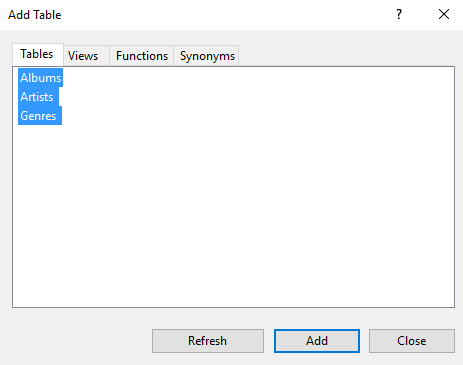This screenshot has width=463, height=365.
Task: Open the Views tab
Action: [x=86, y=56]
